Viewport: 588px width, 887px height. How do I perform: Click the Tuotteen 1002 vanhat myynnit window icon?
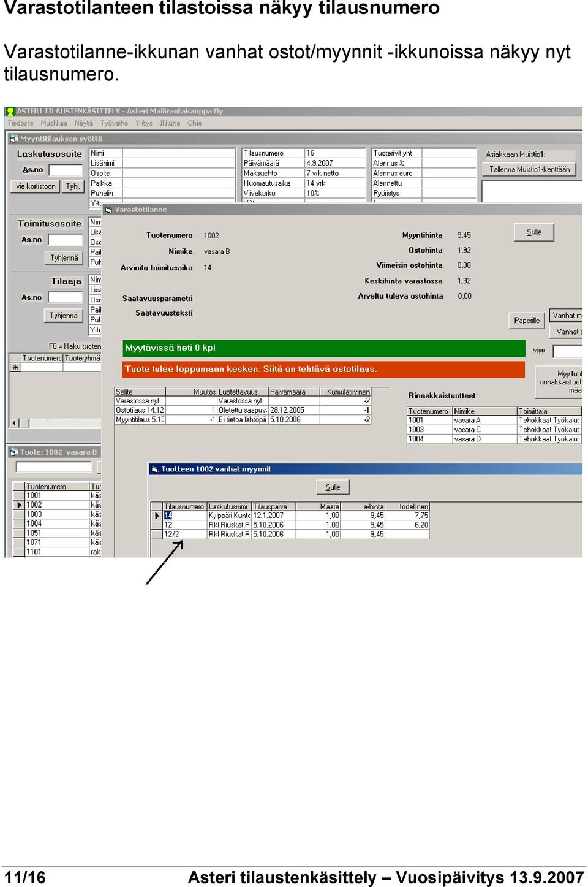(x=155, y=470)
